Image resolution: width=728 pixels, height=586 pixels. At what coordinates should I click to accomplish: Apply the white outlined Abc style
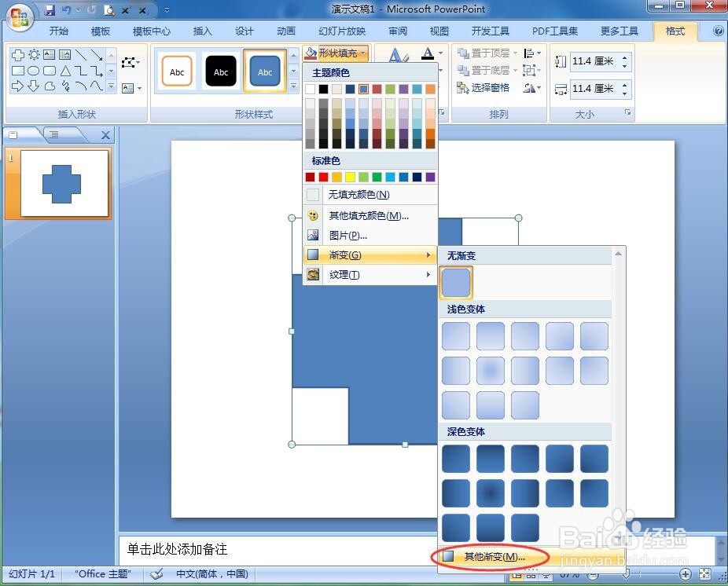(x=177, y=71)
